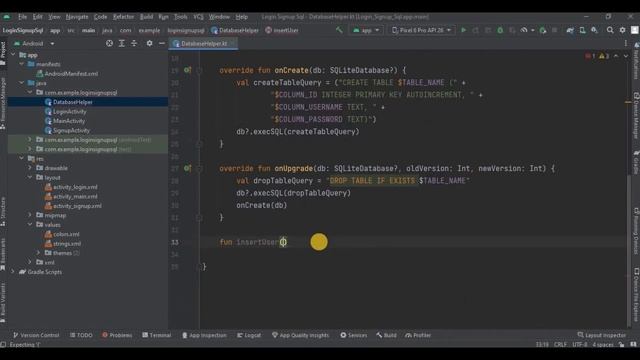The height and width of the screenshot is (360, 640).
Task: Select SignupActivity in project tree
Action: point(71,130)
